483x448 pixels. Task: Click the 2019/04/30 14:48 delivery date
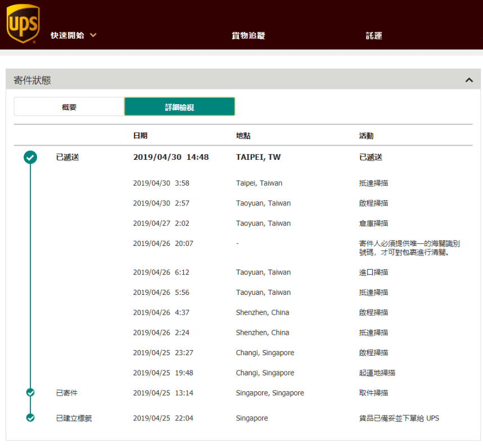(171, 158)
